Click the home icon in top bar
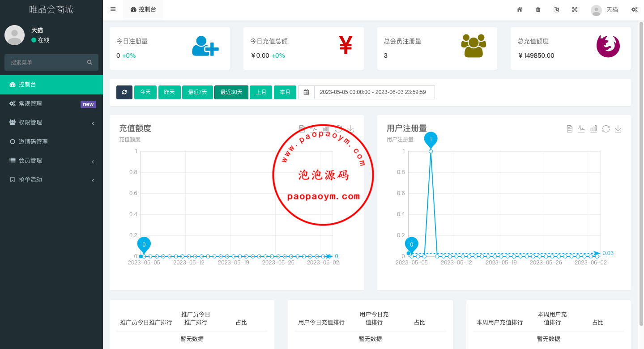Image resolution: width=644 pixels, height=349 pixels. click(x=520, y=9)
